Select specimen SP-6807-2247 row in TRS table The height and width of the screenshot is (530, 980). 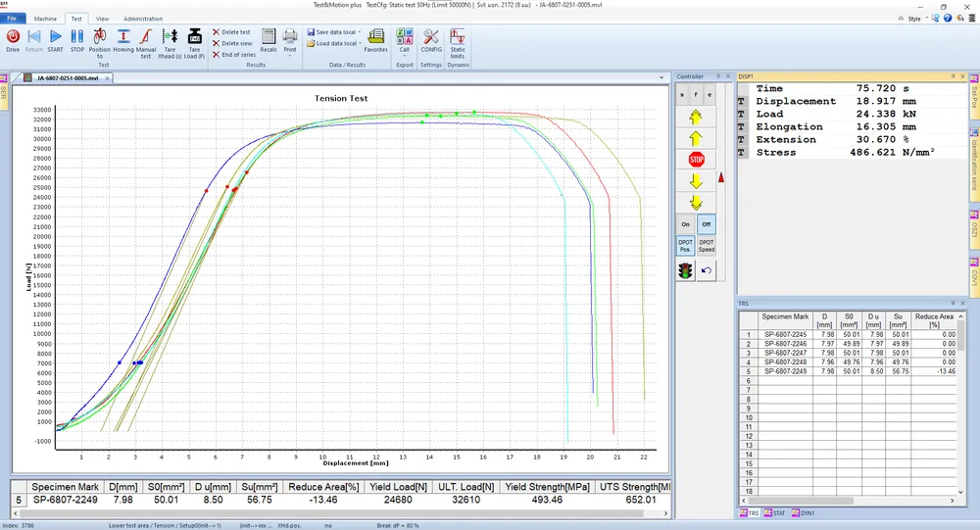click(848, 353)
